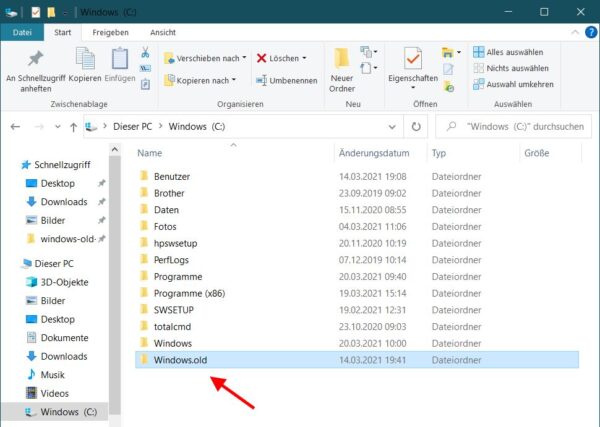Sort by the Name column header
The height and width of the screenshot is (427, 600).
[150, 153]
